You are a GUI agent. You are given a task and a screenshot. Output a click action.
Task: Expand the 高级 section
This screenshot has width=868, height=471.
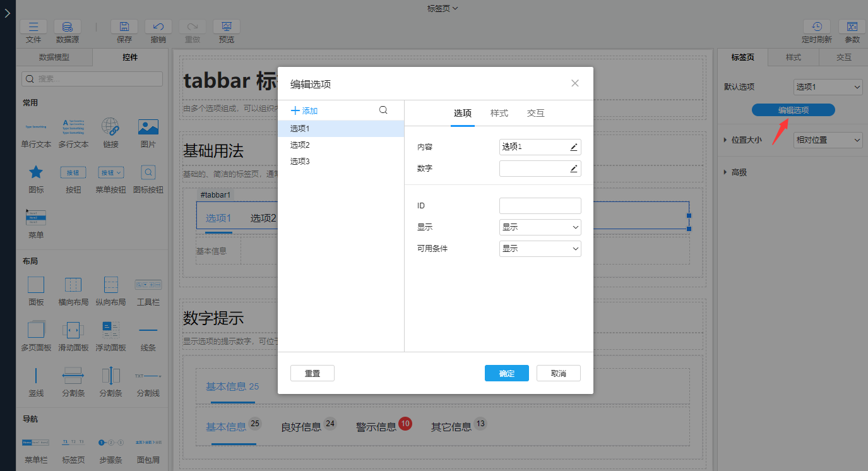[x=739, y=172]
